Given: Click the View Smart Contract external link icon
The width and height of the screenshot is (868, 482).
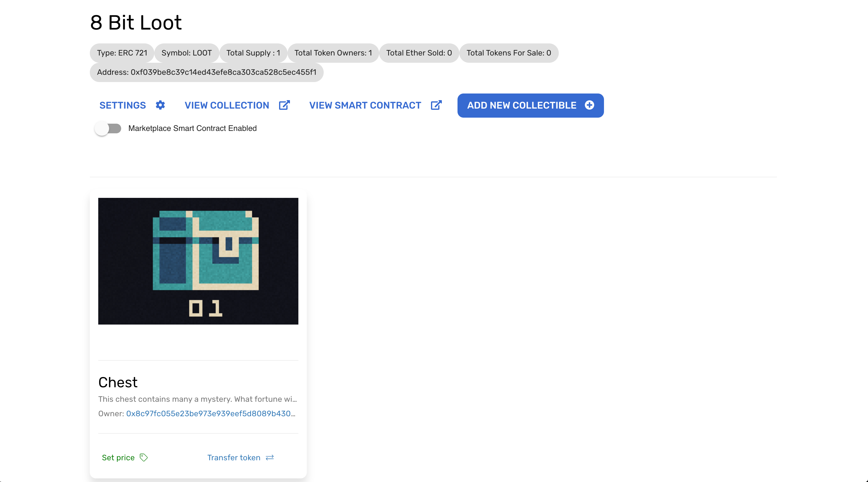Looking at the screenshot, I should (436, 105).
